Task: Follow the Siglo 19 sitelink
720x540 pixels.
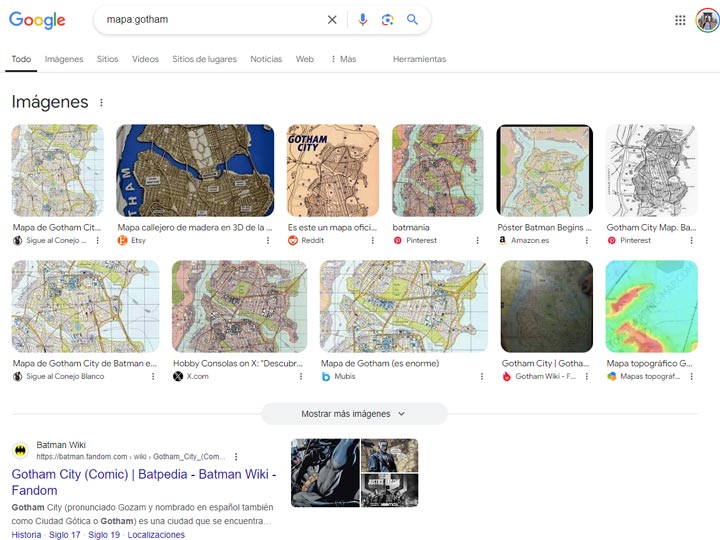Action: (x=104, y=535)
